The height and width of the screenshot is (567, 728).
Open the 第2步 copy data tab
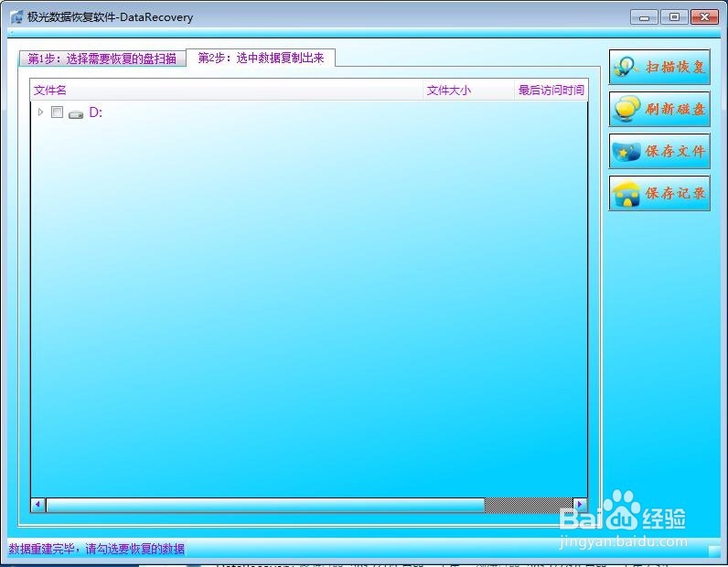click(261, 58)
